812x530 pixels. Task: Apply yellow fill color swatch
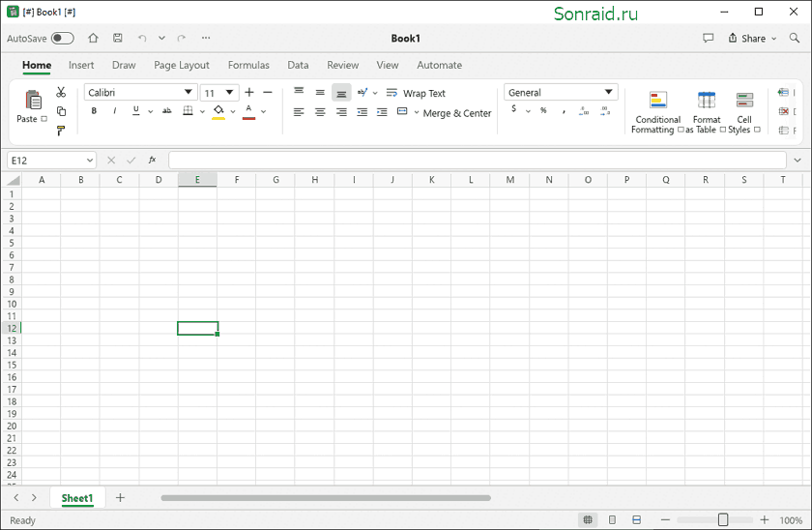[218, 111]
